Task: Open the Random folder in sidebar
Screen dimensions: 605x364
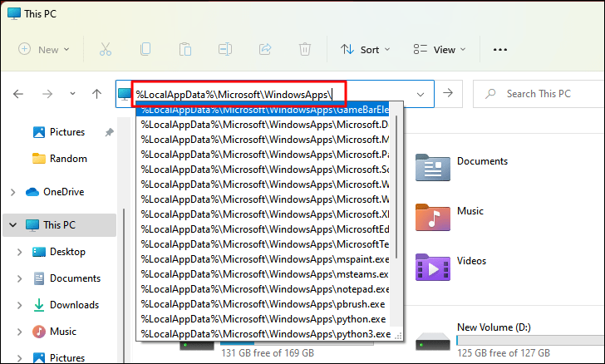Action: coord(60,159)
